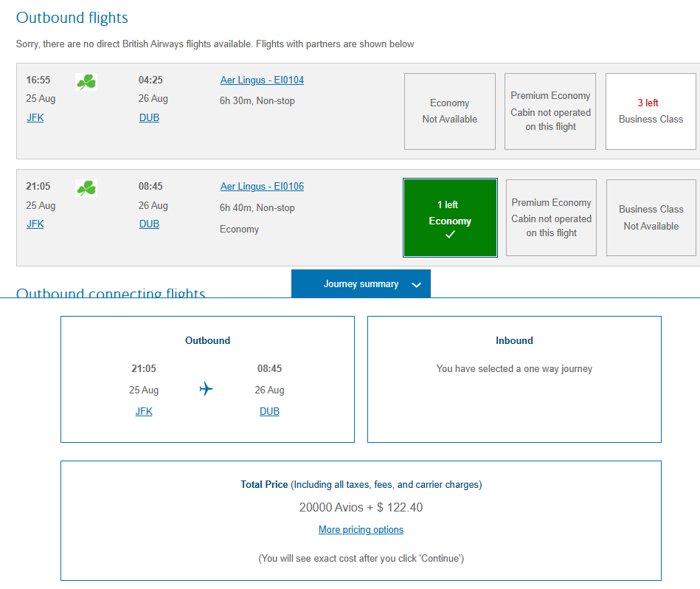The image size is (700, 589).
Task: Click JFK link under 16:55 departure
Action: tap(35, 117)
